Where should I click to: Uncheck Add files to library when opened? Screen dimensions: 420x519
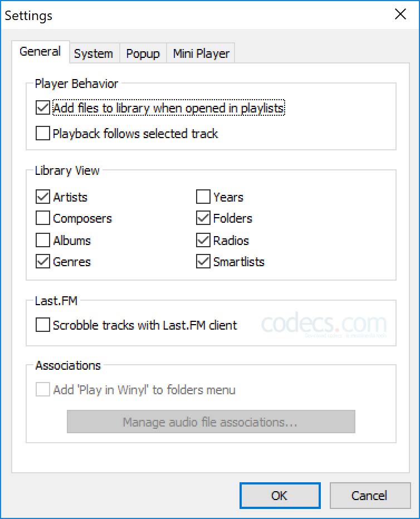click(43, 108)
